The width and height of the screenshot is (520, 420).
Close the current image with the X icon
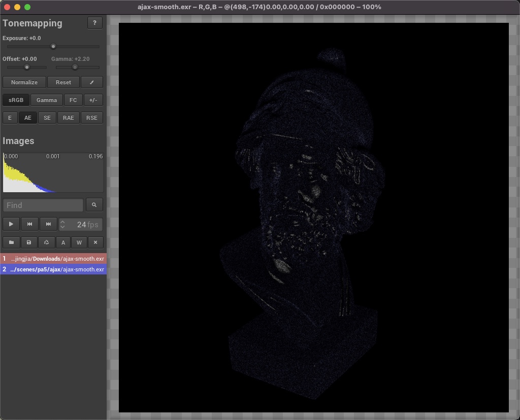tap(95, 242)
